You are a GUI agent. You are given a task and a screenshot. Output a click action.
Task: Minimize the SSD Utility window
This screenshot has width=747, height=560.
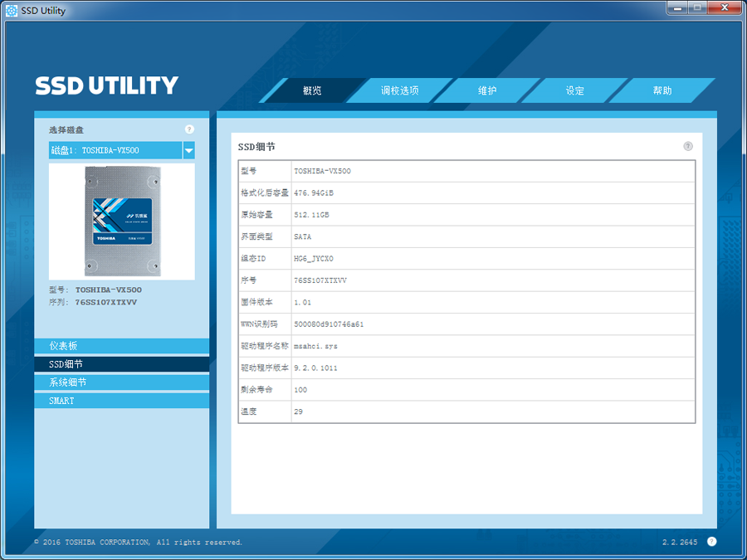[676, 7]
